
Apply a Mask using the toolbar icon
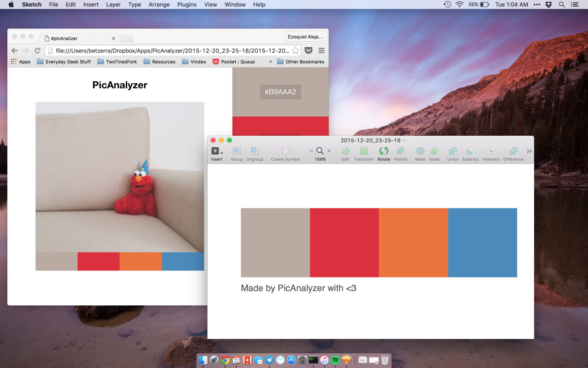click(x=420, y=152)
